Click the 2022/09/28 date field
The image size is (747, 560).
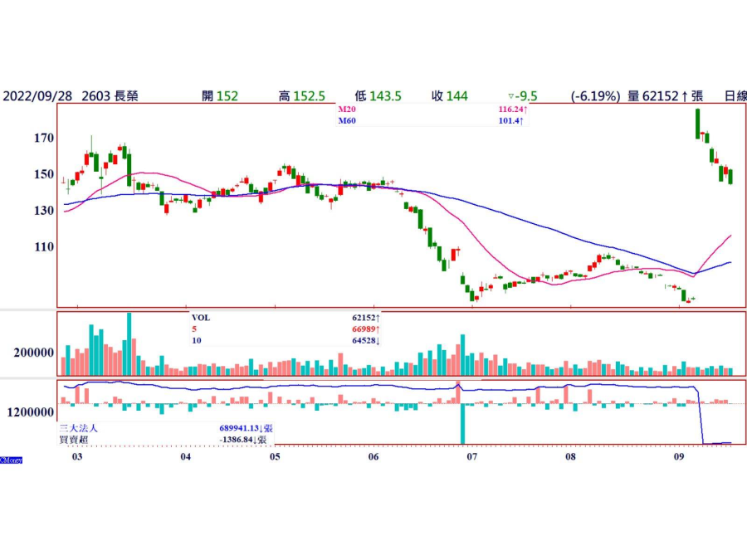pos(37,96)
